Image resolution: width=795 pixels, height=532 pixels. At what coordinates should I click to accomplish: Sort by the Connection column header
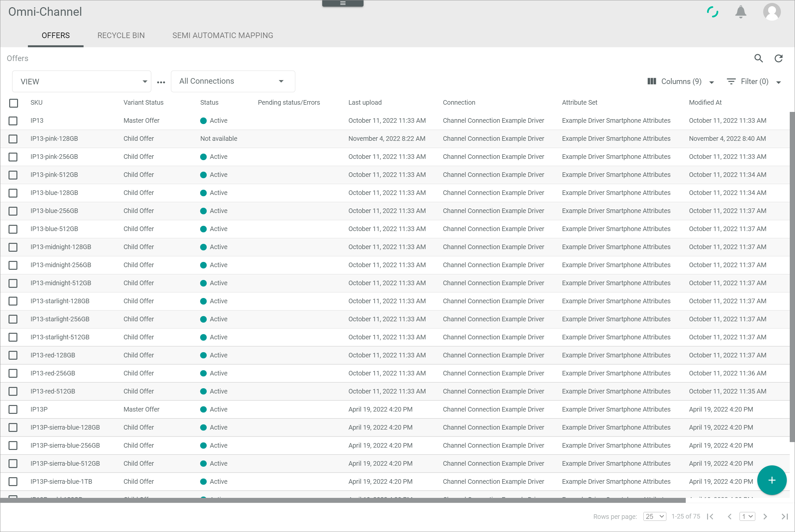coord(459,102)
